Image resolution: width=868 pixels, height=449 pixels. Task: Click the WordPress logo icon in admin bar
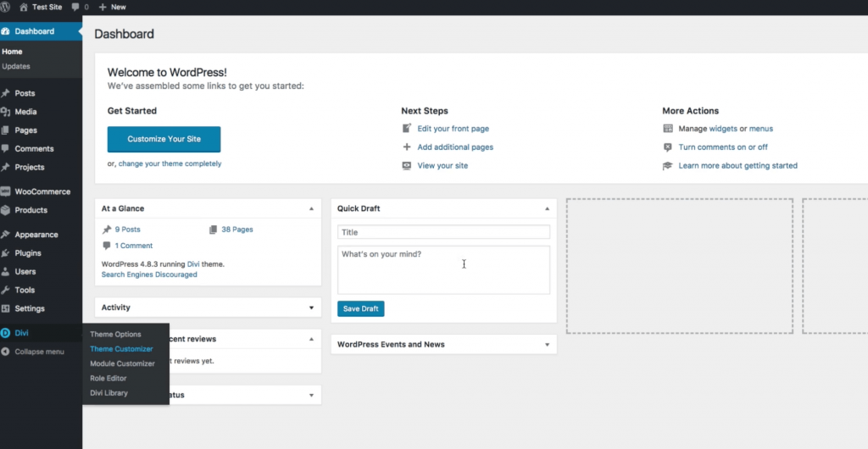click(5, 7)
